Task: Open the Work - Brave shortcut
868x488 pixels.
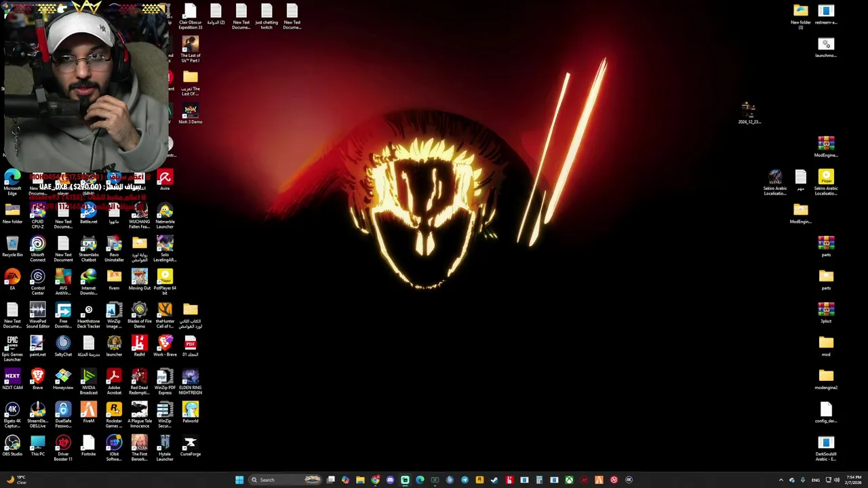Action: click(165, 347)
